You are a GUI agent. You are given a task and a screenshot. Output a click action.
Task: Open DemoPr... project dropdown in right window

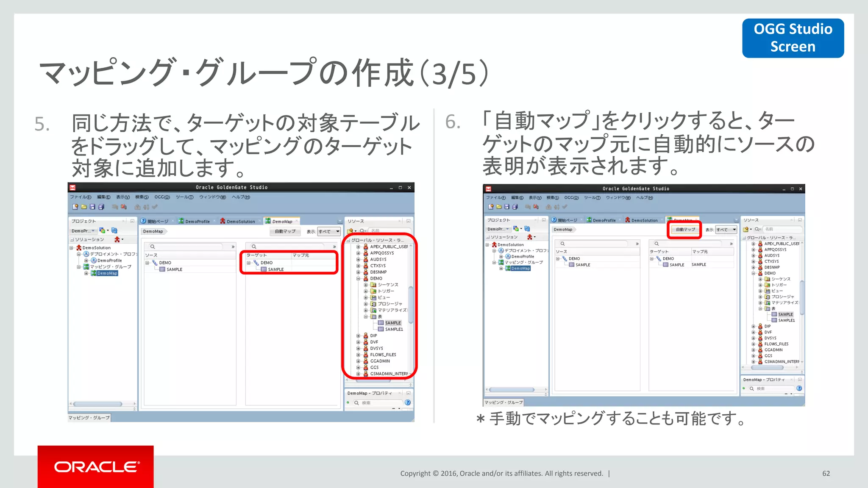[498, 229]
